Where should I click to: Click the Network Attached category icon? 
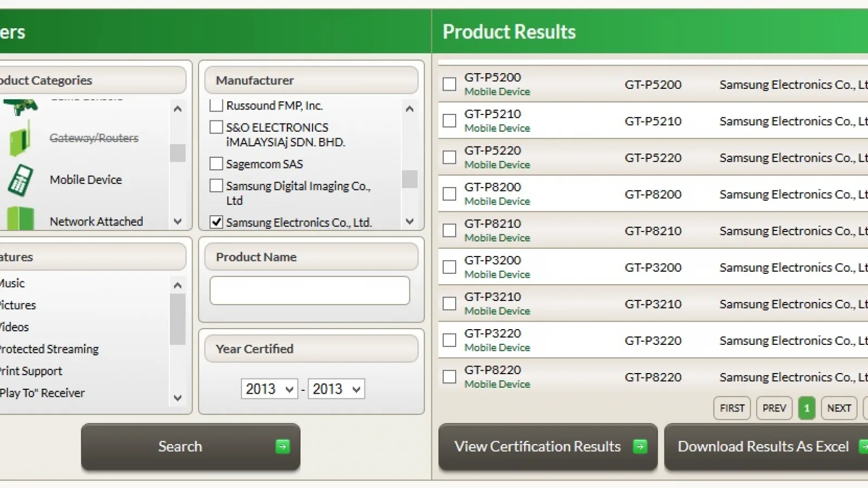[21, 218]
